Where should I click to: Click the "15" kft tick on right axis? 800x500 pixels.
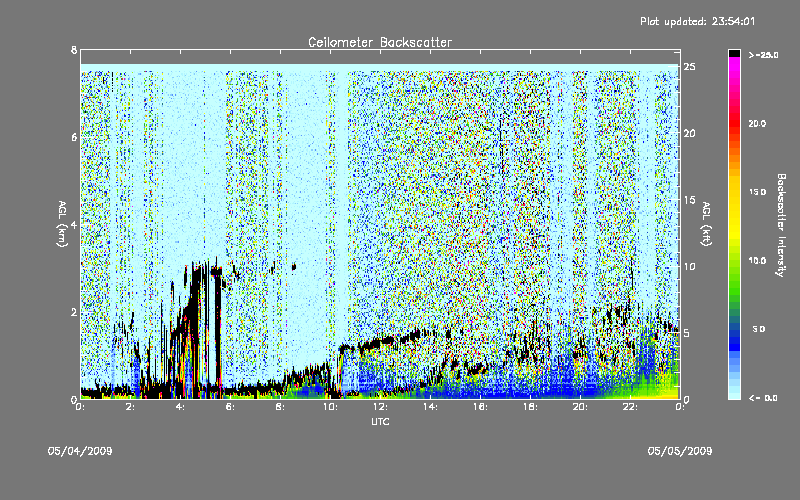coord(690,200)
